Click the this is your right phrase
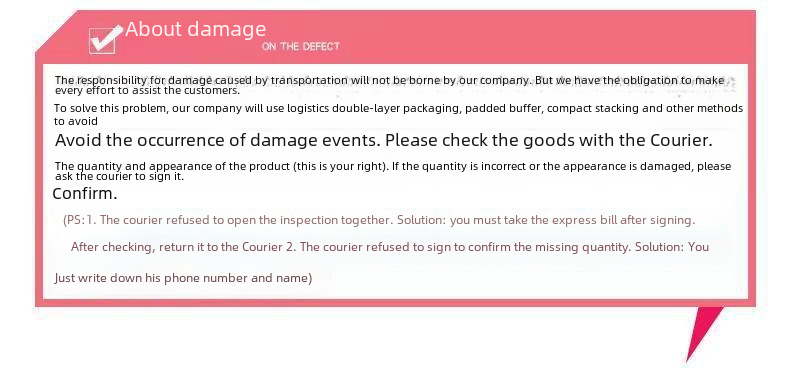The width and height of the screenshot is (790, 368). coord(338,166)
